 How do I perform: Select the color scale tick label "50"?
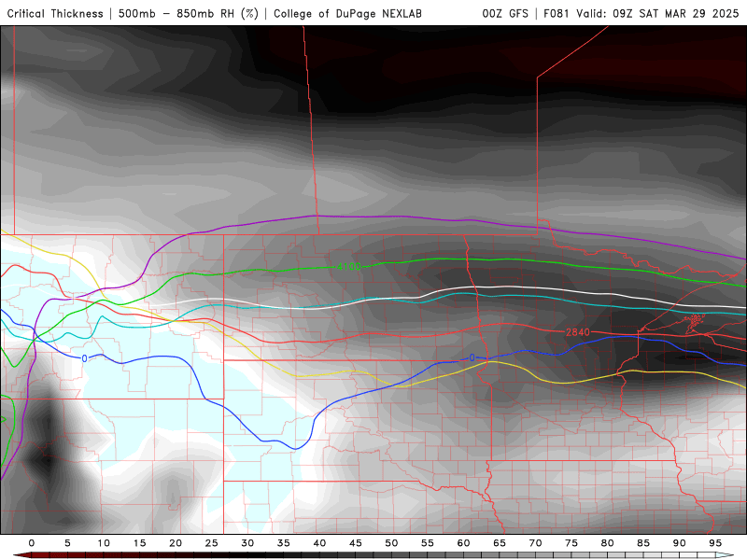pyautogui.click(x=391, y=543)
